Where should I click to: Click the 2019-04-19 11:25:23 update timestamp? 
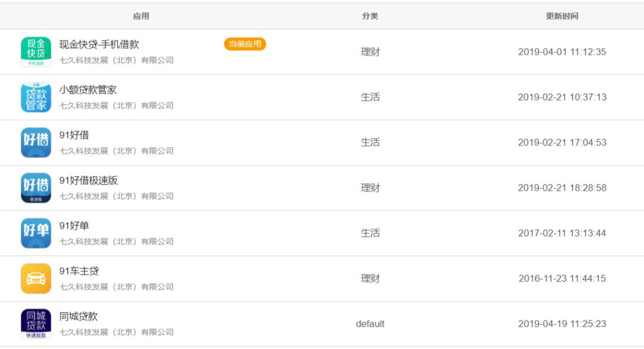click(562, 323)
